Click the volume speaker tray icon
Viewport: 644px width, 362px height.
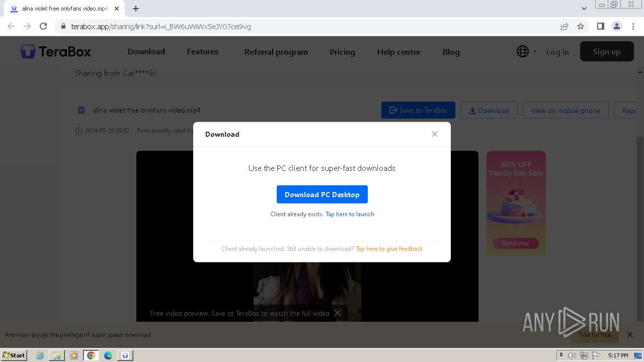[572, 355]
